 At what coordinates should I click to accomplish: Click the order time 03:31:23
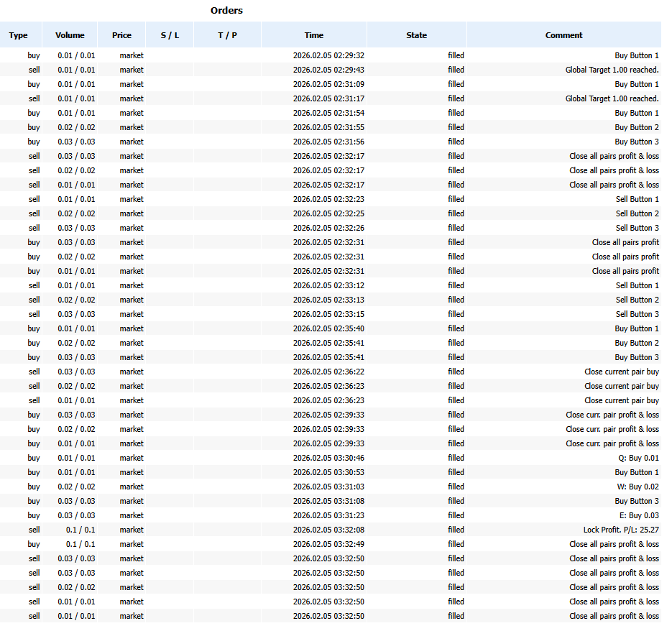(328, 515)
